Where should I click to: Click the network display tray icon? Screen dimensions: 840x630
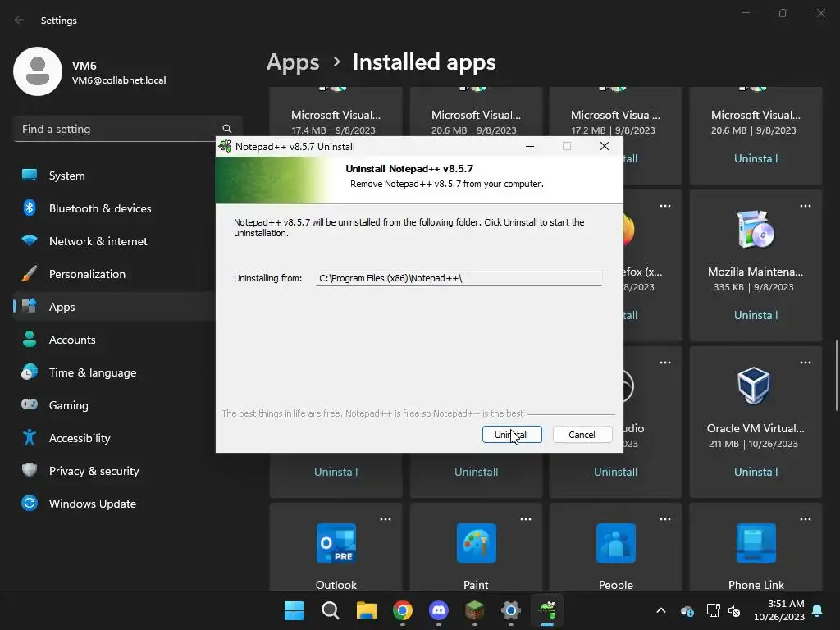point(713,610)
